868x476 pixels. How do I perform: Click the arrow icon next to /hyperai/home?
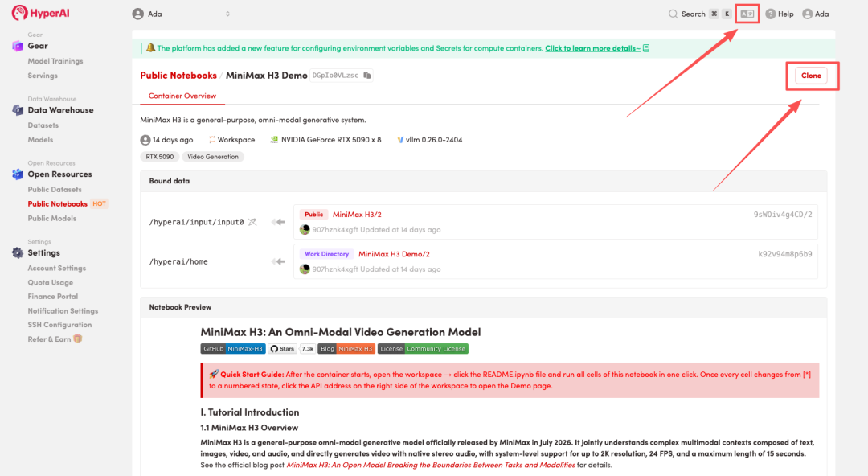(278, 261)
